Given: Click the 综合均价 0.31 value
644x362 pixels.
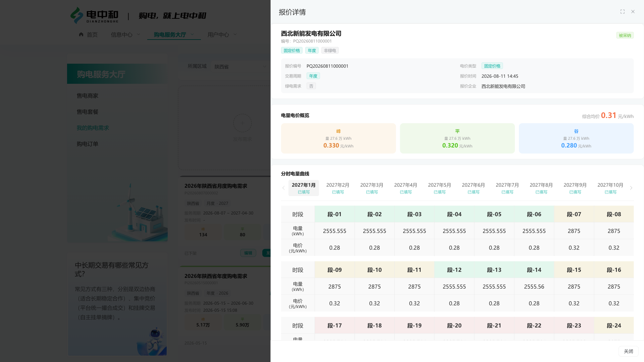Looking at the screenshot, I should point(609,115).
